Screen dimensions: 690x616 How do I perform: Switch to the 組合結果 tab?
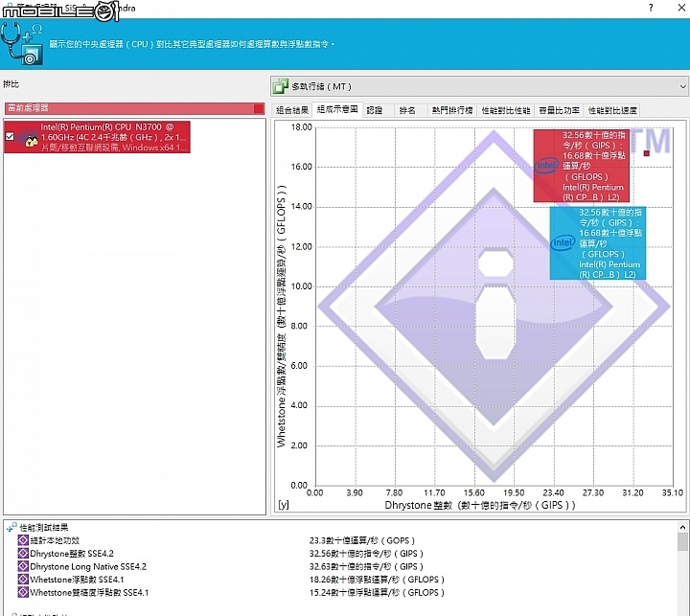(291, 110)
